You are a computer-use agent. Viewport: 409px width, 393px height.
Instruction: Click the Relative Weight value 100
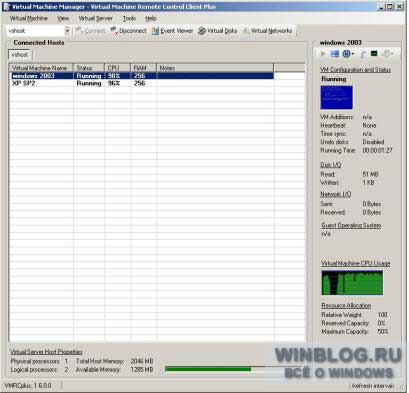pyautogui.click(x=382, y=315)
